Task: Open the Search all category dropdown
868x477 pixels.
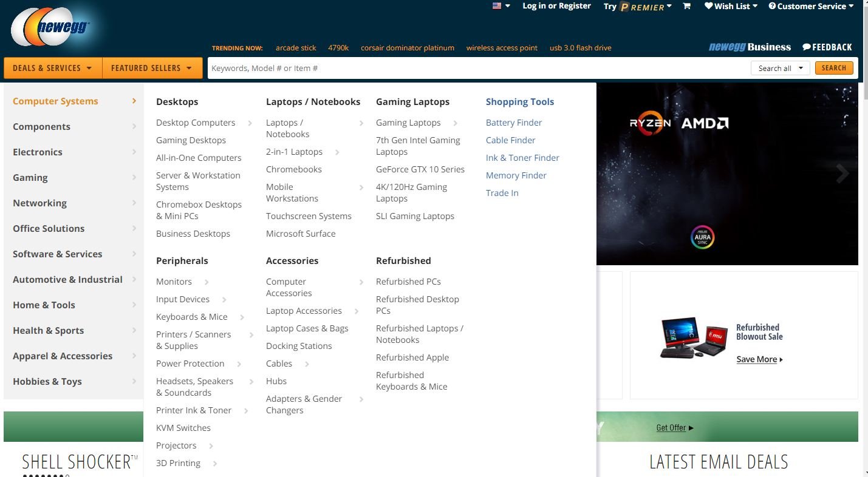Action: 780,68
